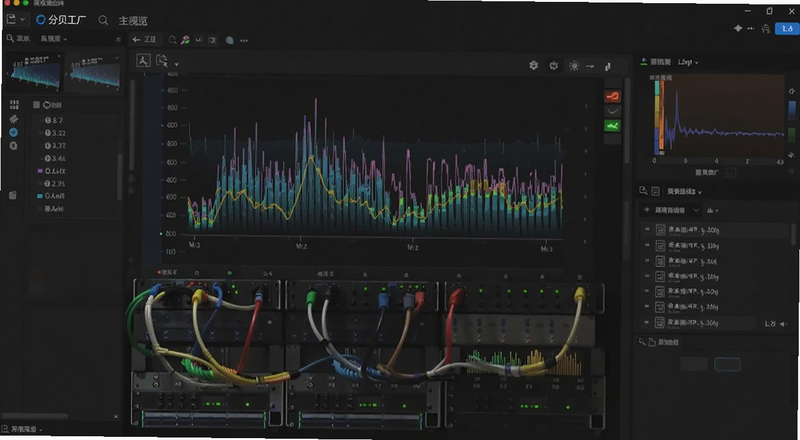The image size is (800, 440).
Task: Open search next to 分贝工厂
Action: 103,20
